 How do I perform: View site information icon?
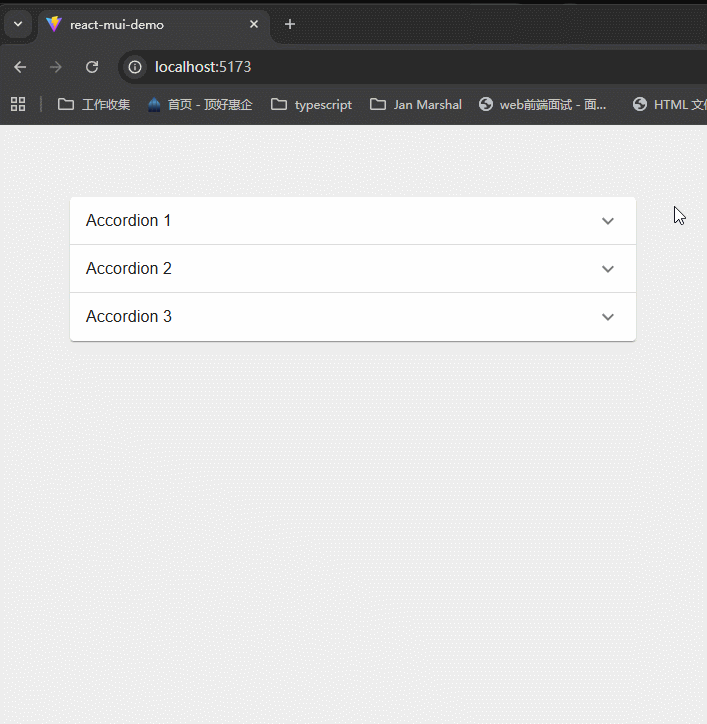(x=135, y=67)
